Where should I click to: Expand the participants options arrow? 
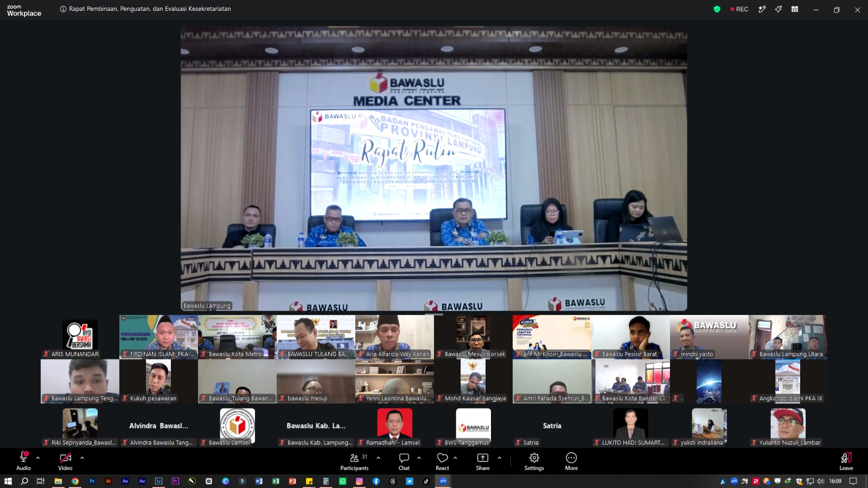pyautogui.click(x=378, y=458)
